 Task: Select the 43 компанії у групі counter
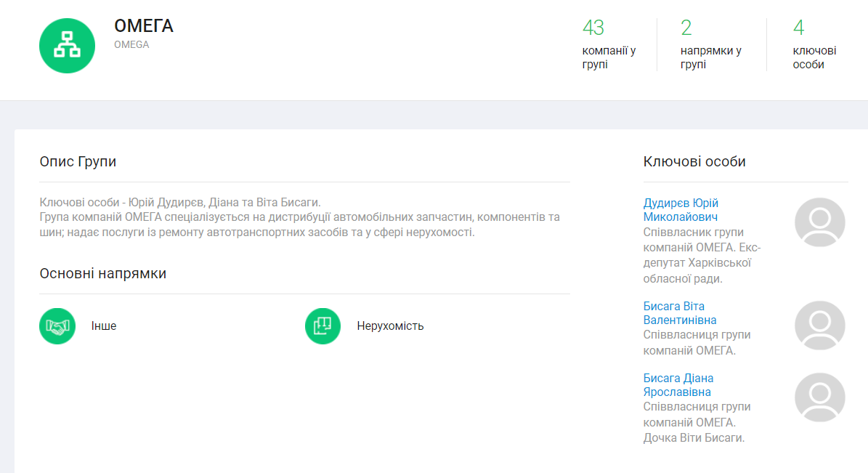[609, 45]
